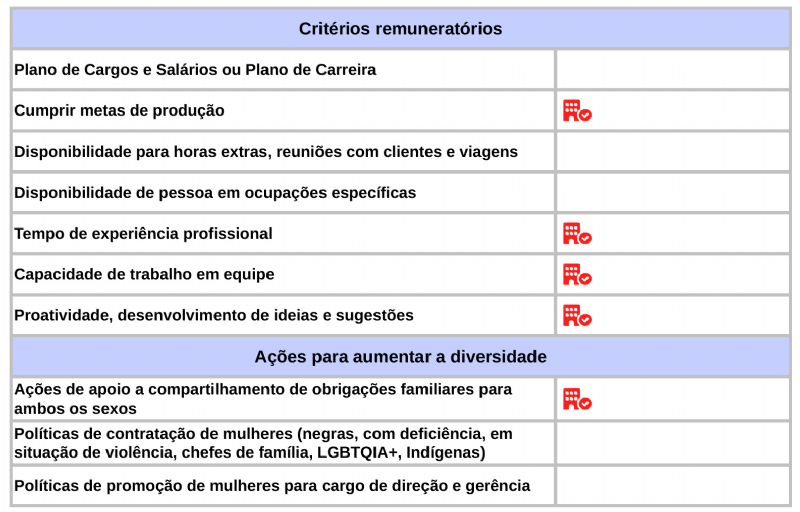Click the Tempo de experiência profissional label
Viewport: 800px width, 512px height.
[x=143, y=234]
